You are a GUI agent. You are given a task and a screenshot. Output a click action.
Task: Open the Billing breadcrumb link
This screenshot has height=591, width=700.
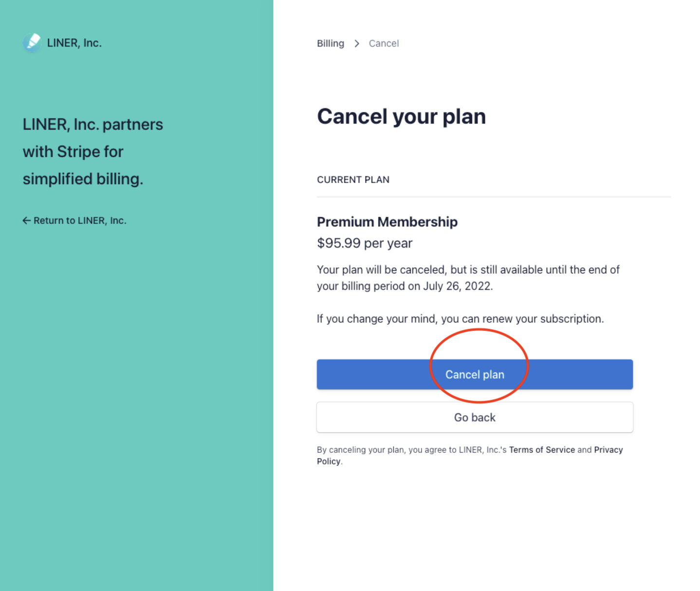click(x=331, y=43)
